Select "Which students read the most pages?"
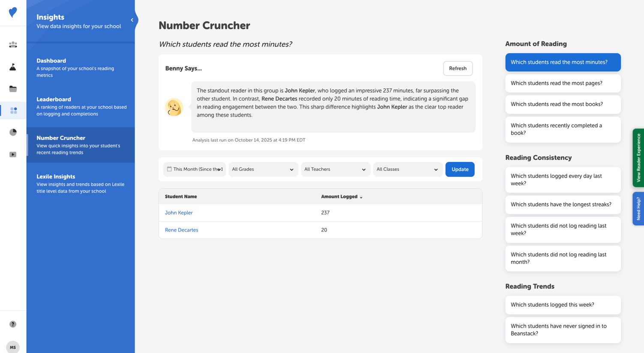The image size is (644, 353). tap(563, 83)
